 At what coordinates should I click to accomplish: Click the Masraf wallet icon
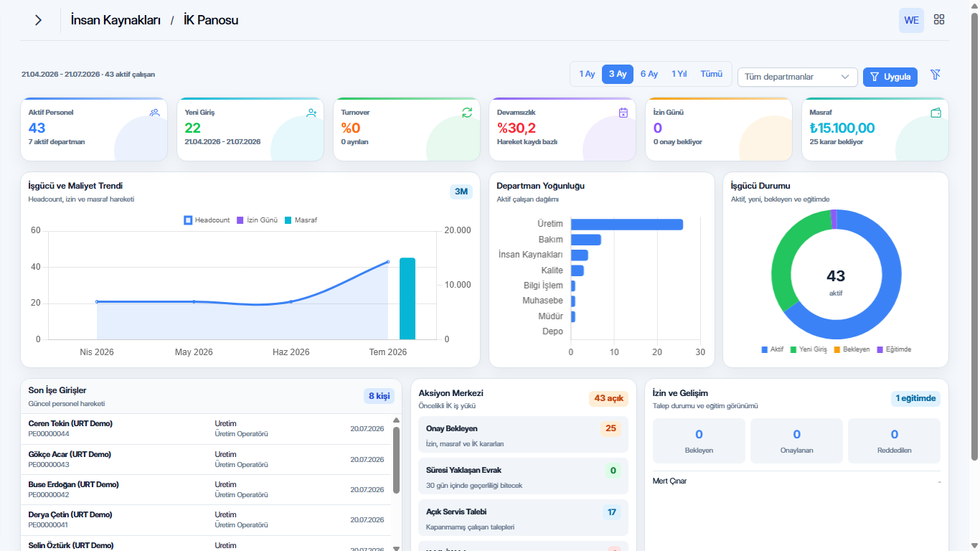936,113
